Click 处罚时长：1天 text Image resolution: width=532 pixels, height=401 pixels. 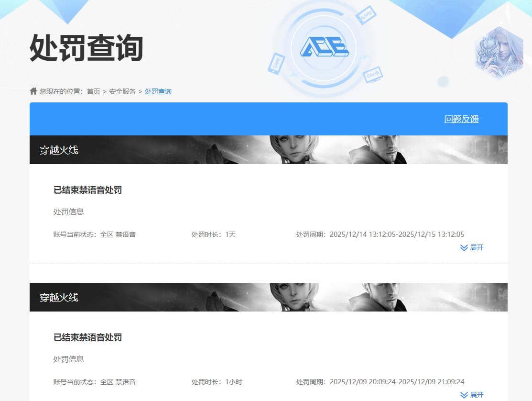(x=213, y=234)
